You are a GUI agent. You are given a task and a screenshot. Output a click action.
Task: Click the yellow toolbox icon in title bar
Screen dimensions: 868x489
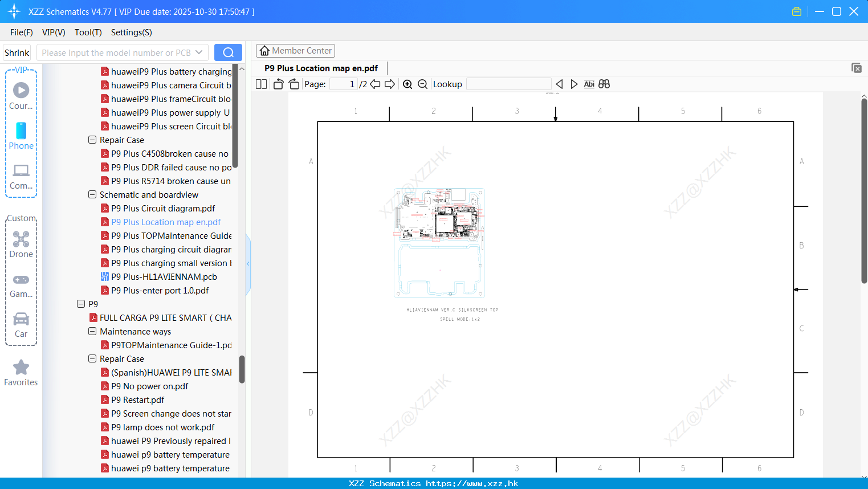[797, 11]
